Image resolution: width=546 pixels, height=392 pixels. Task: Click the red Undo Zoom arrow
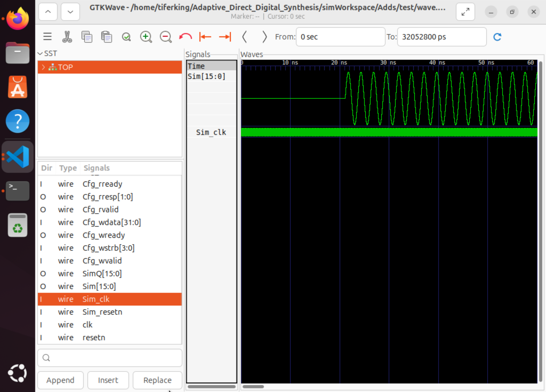pyautogui.click(x=186, y=37)
